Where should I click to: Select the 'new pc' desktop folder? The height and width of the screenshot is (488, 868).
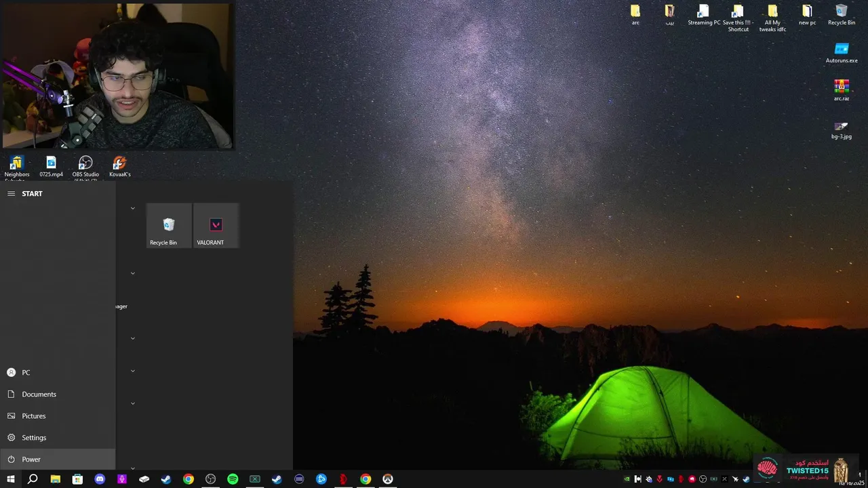click(807, 15)
